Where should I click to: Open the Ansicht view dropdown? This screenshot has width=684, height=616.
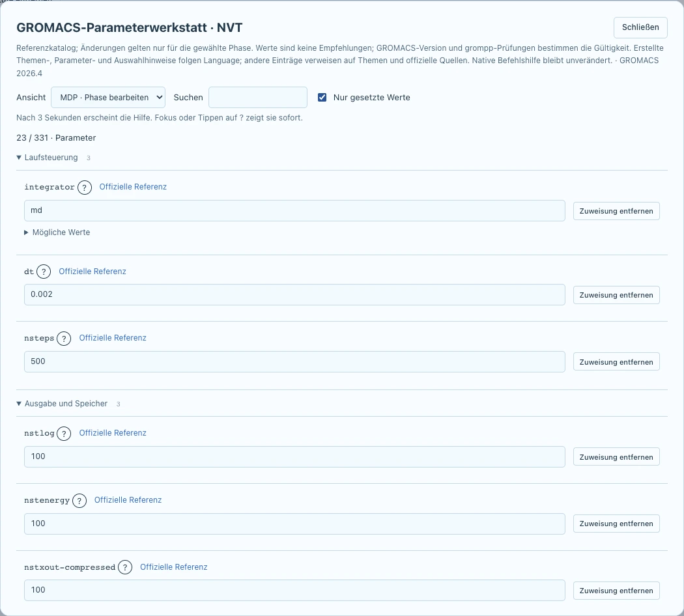[x=108, y=97]
